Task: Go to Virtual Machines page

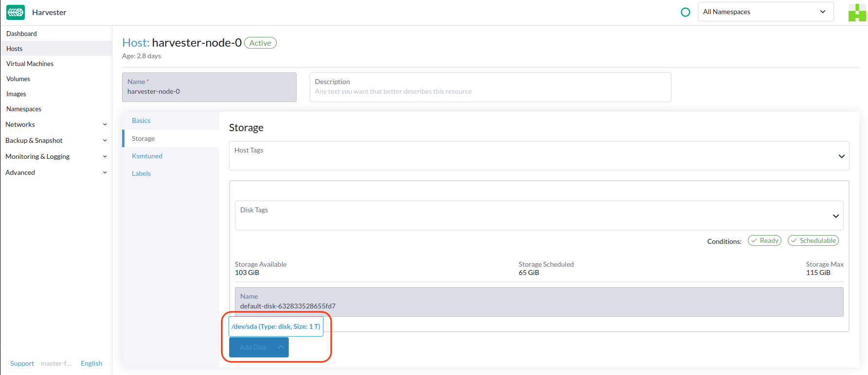Action: click(30, 64)
